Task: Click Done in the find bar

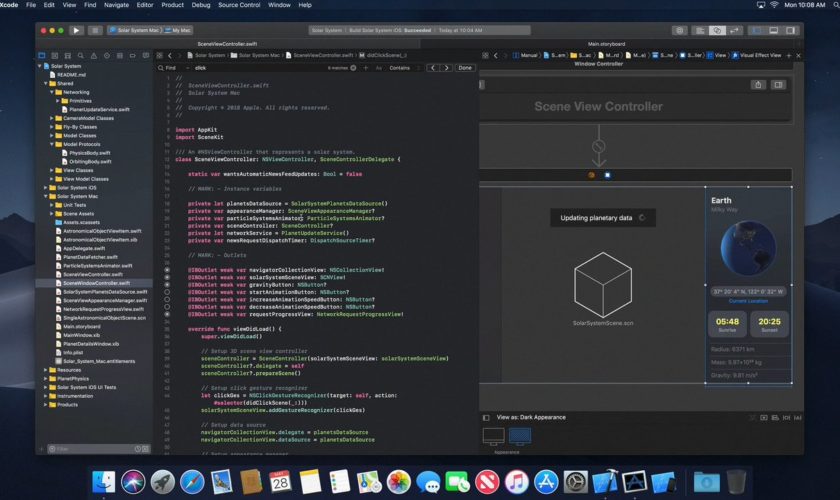Action: click(x=465, y=68)
